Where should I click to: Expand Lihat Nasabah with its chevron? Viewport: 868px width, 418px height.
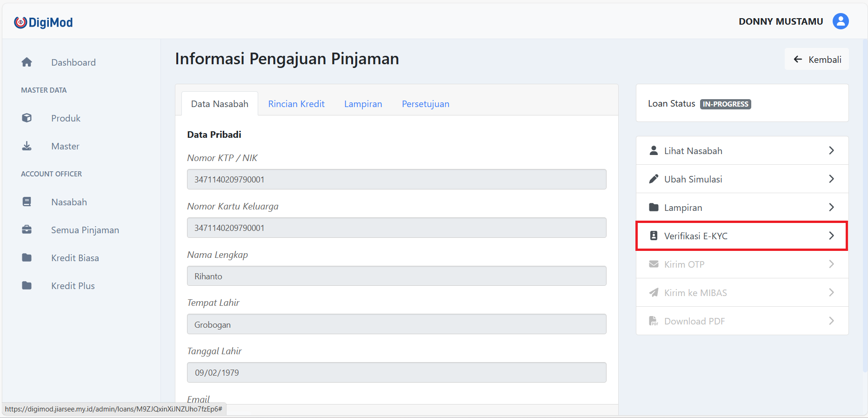click(831, 151)
